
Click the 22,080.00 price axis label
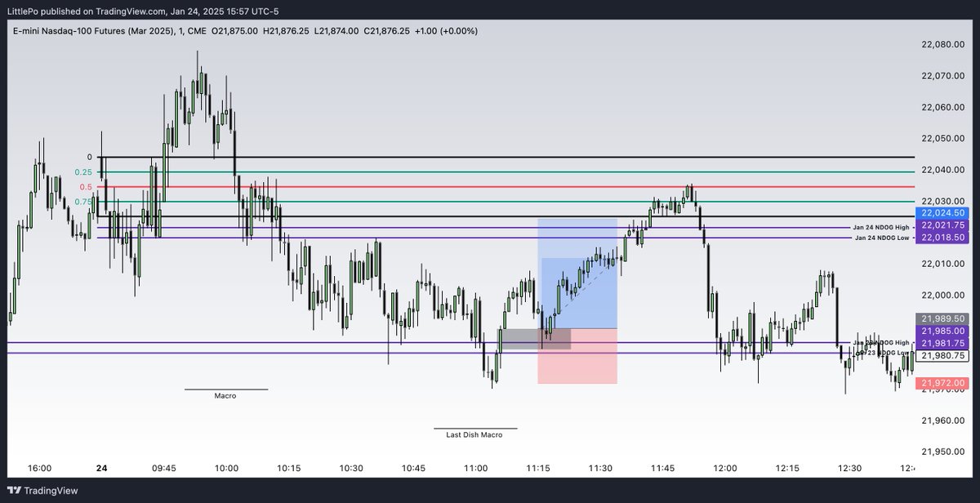(x=944, y=44)
